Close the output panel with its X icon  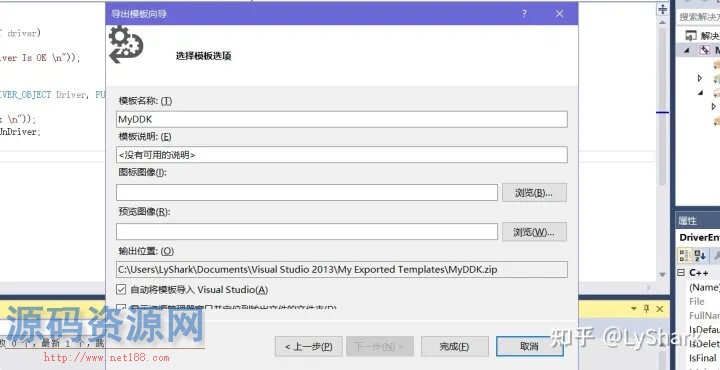(x=659, y=308)
